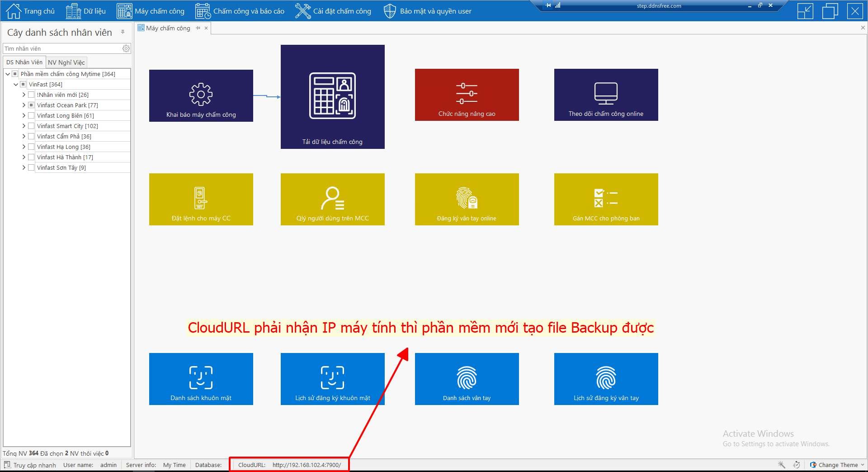Open the Change Theme dropdown
Image resolution: width=868 pixels, height=472 pixels.
tap(837, 465)
